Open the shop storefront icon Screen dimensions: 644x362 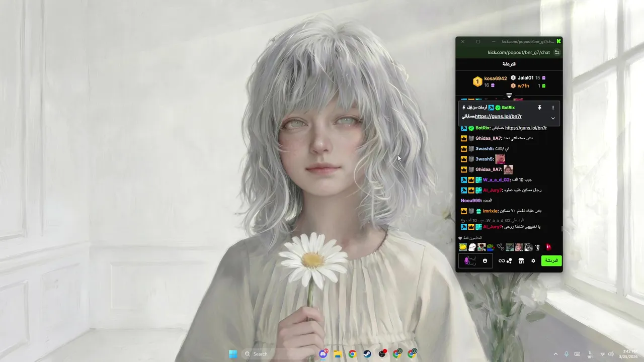[521, 261]
